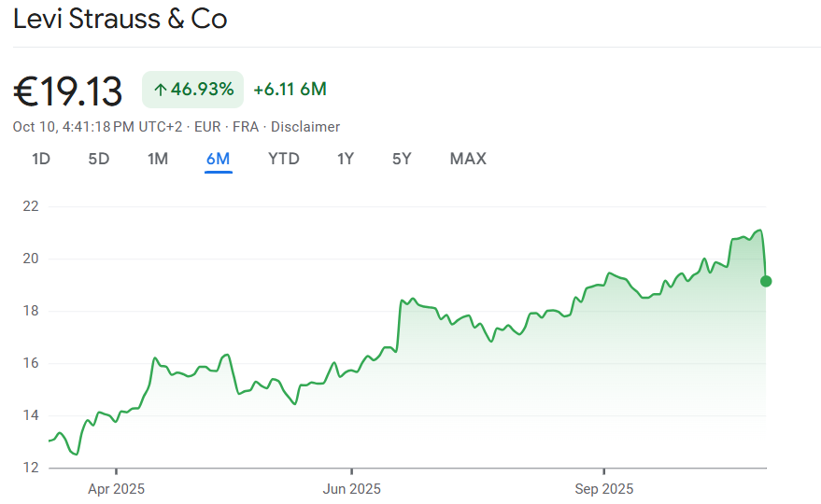This screenshot has height=504, width=821.
Task: Open the 5Y chart range
Action: [x=402, y=159]
